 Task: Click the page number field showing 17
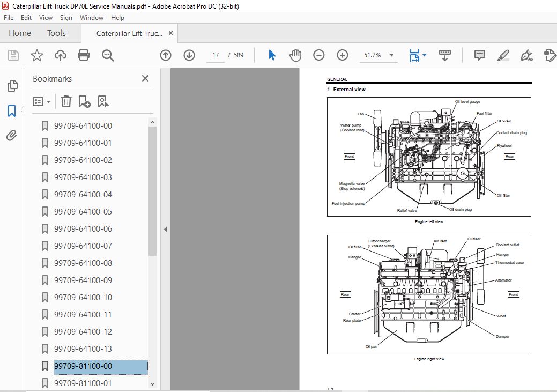[216, 55]
